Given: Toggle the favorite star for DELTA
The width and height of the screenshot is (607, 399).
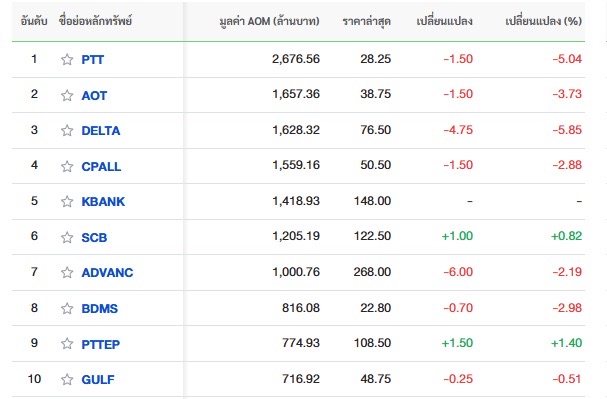Looking at the screenshot, I should click(x=67, y=130).
